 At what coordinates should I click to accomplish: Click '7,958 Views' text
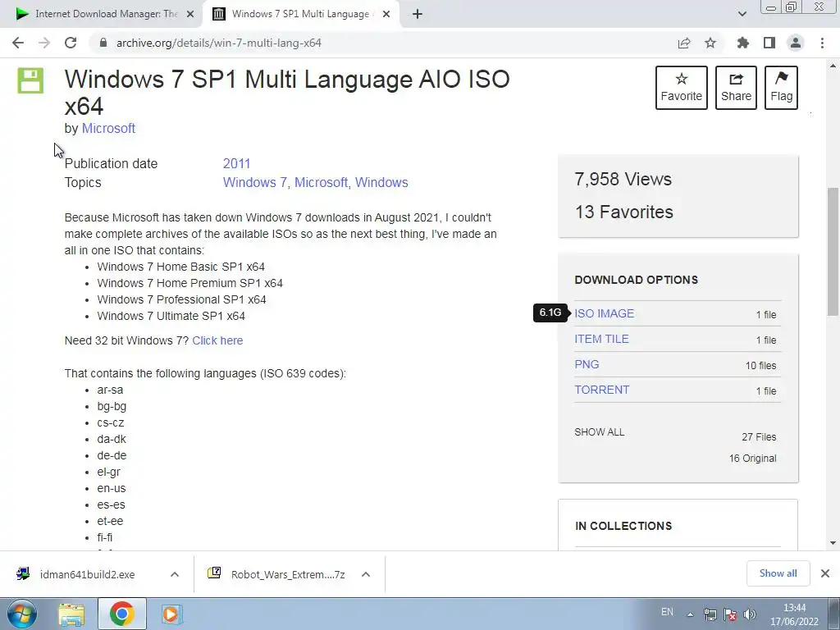pyautogui.click(x=623, y=179)
